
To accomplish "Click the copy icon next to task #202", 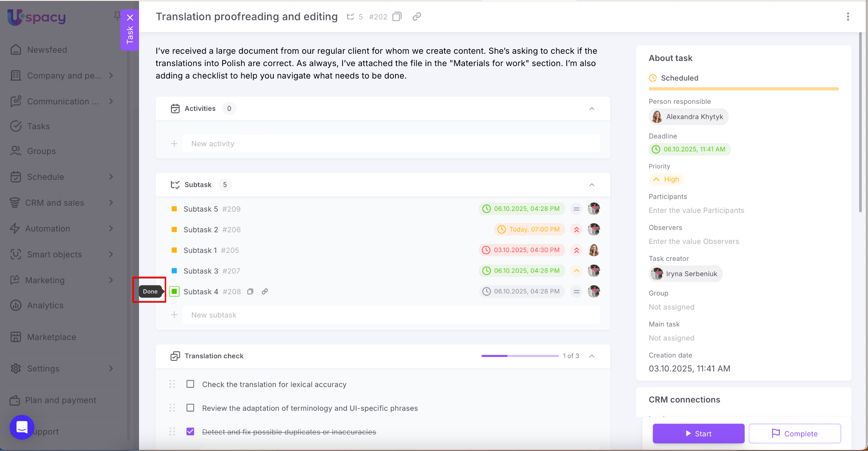I will (397, 17).
